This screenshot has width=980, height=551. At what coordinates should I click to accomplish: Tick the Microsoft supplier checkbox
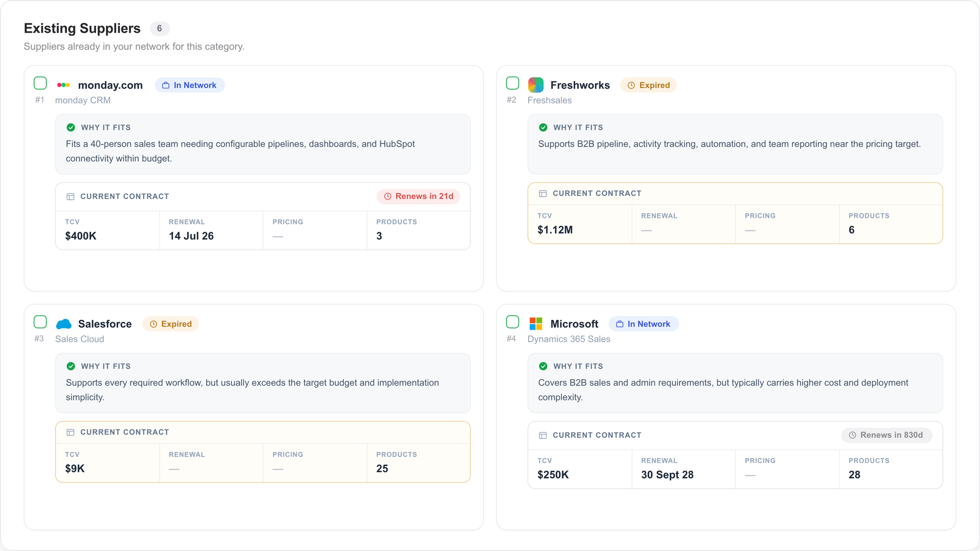(x=513, y=322)
